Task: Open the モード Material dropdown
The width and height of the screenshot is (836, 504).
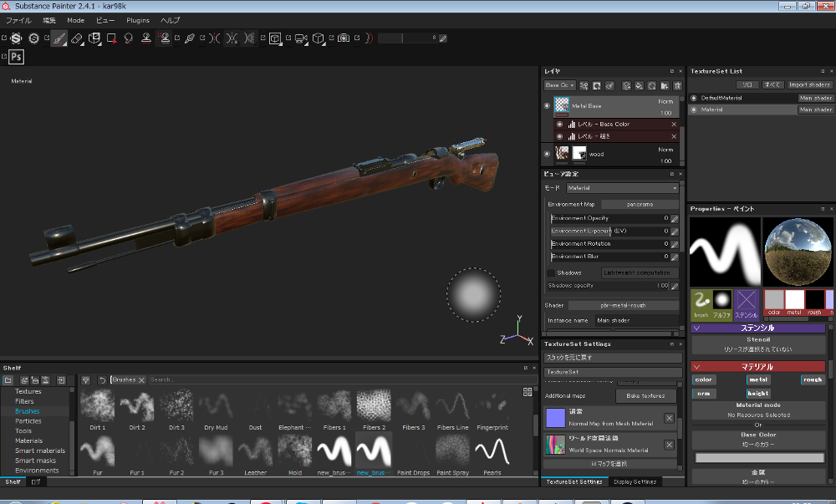Action: (x=622, y=188)
